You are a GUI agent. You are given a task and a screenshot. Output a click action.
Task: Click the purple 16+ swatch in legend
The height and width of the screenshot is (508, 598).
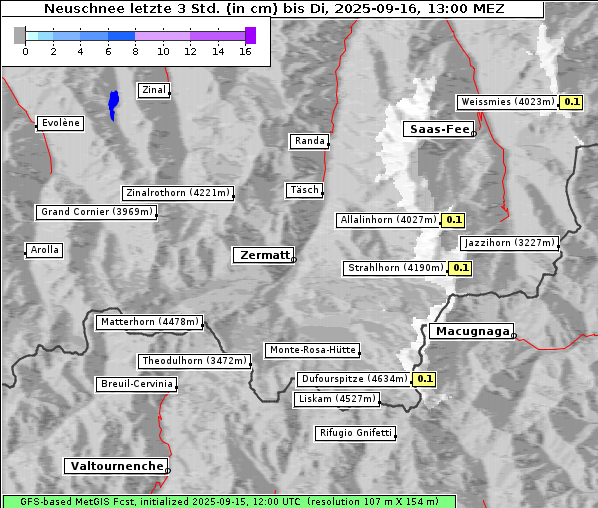tap(250, 35)
